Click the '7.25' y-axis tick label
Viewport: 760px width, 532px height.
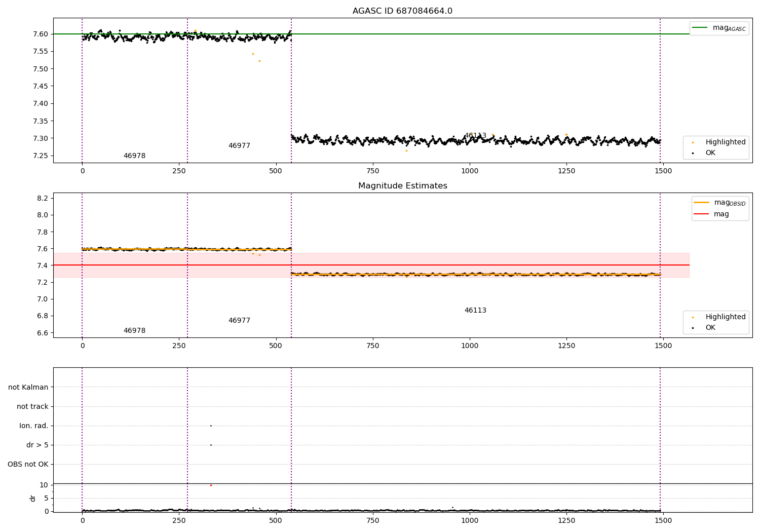pos(41,156)
